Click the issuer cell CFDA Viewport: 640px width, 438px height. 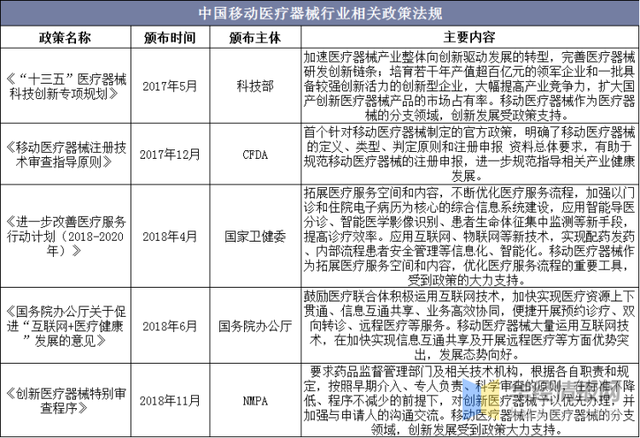click(x=255, y=155)
